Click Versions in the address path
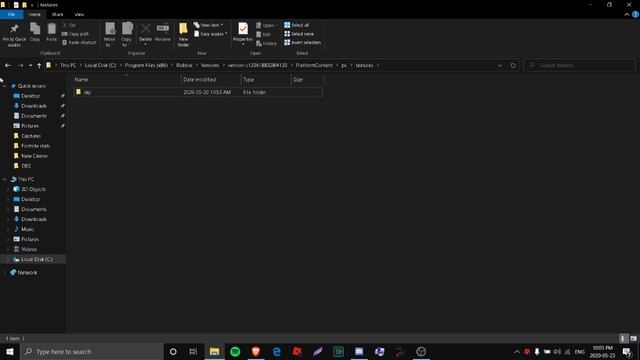Image resolution: width=640 pixels, height=360 pixels. (210, 65)
